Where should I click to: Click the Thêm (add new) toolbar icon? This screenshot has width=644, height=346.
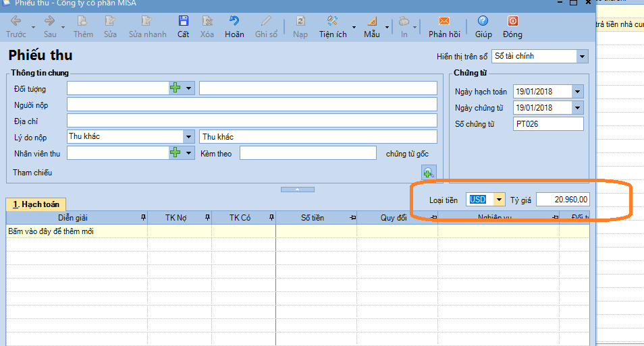82,21
